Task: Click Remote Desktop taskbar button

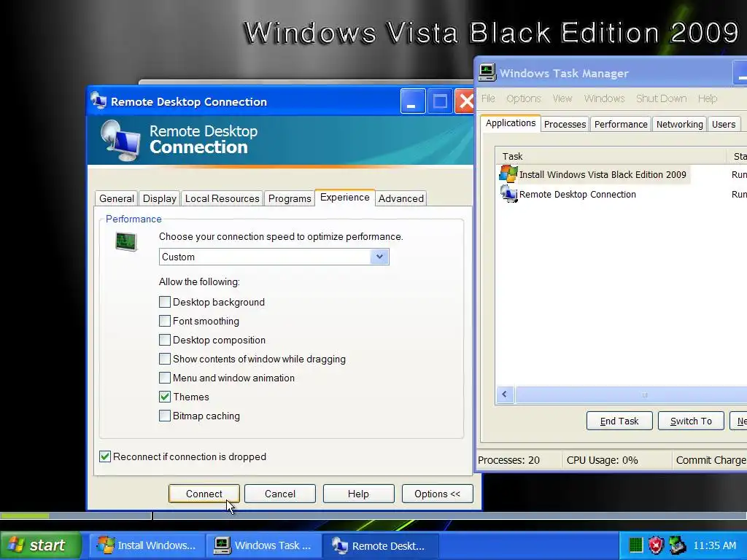Action: pos(381,545)
